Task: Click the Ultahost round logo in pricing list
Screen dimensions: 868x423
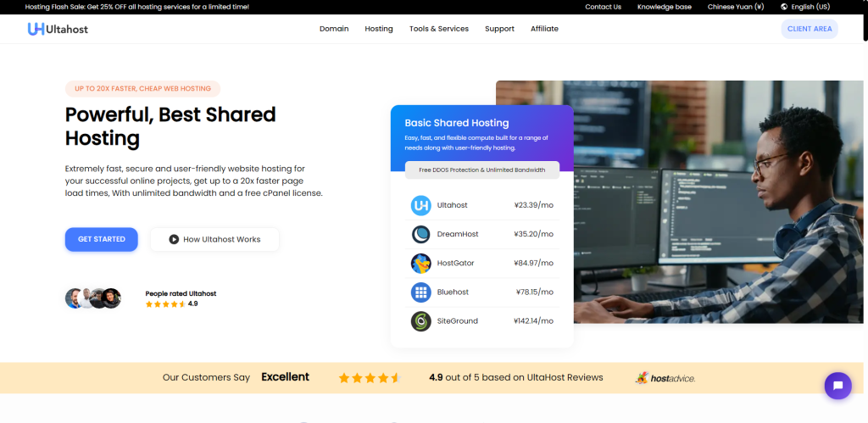Action: (420, 205)
